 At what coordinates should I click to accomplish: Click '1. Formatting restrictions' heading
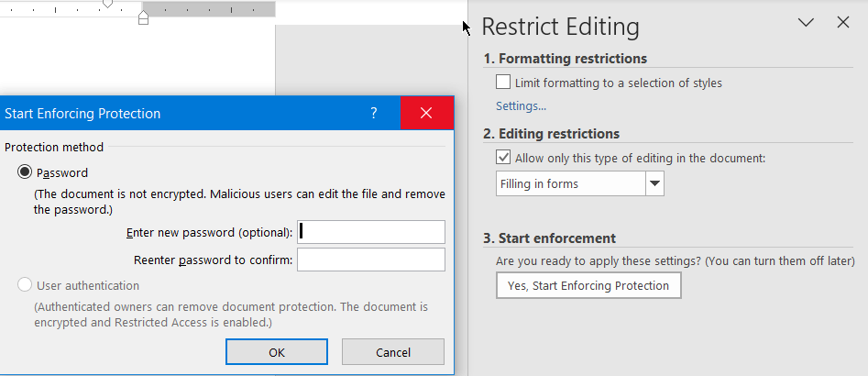[x=566, y=59]
